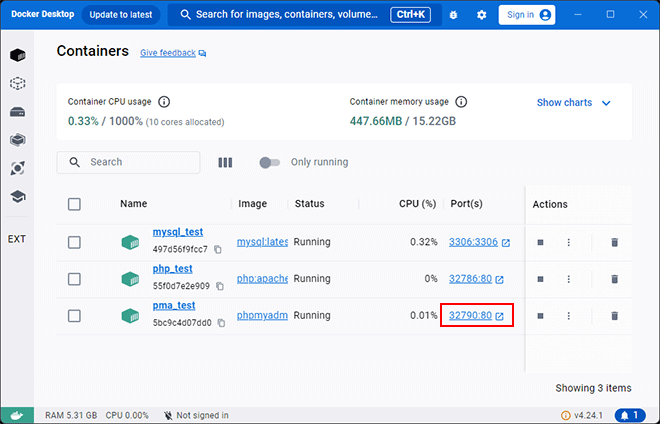This screenshot has height=424, width=660.
Task: Select pma_test row checkbox
Action: tap(74, 316)
